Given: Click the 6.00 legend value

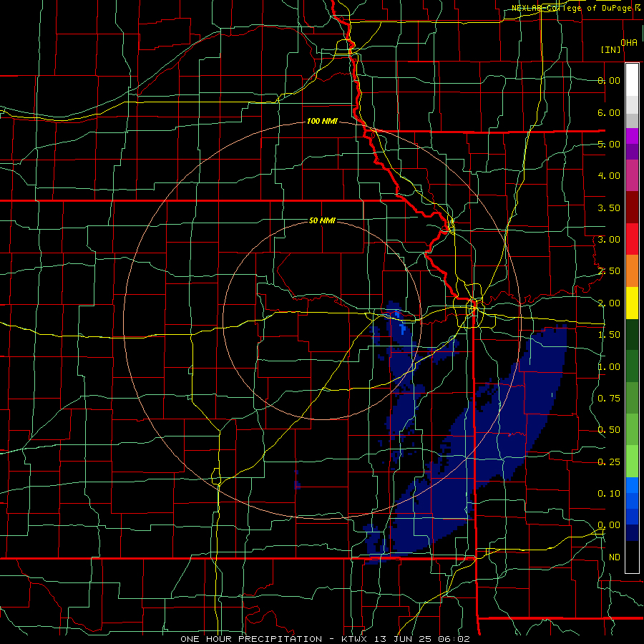Looking at the screenshot, I should 609,112.
